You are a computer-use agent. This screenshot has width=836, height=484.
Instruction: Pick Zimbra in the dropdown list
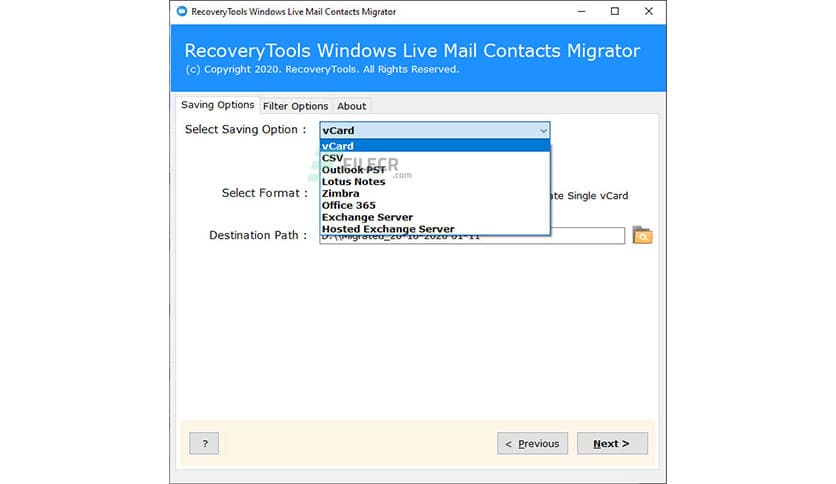(435, 193)
